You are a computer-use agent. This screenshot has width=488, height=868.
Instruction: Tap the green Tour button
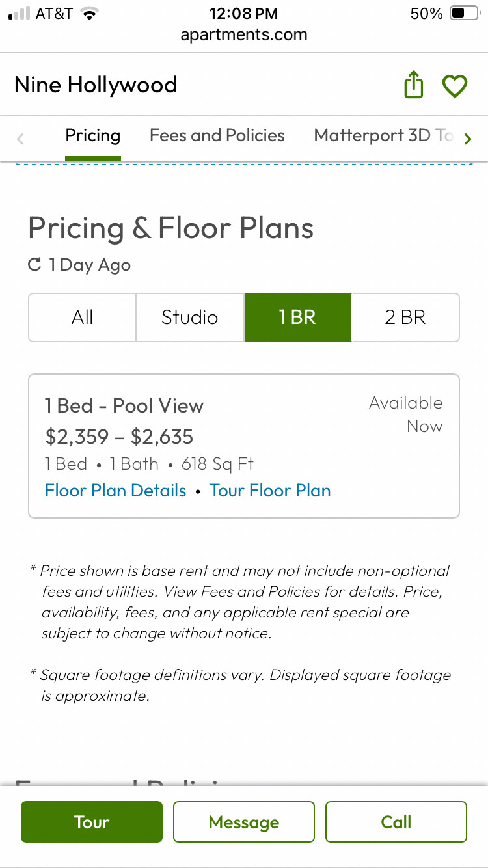[92, 822]
